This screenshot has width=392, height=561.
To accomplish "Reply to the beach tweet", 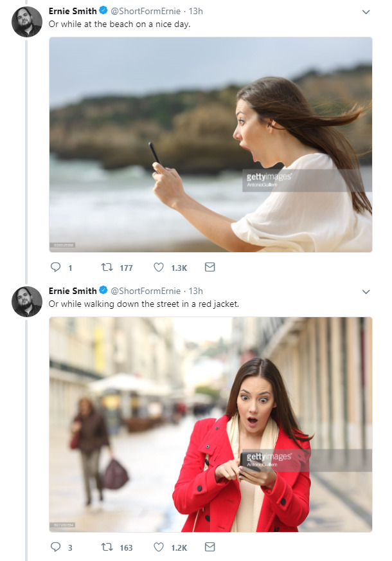I will click(x=55, y=268).
